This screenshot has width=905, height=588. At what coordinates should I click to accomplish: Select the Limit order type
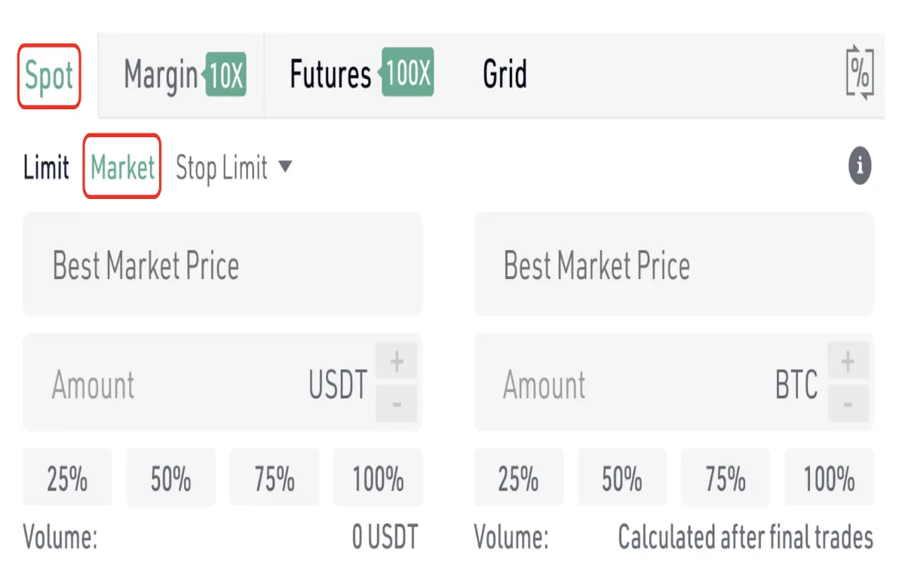pos(46,167)
